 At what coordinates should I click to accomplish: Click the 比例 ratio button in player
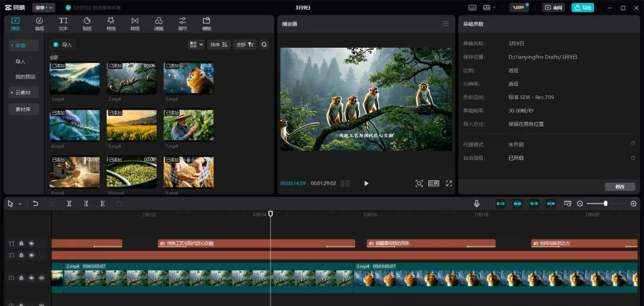tap(434, 184)
